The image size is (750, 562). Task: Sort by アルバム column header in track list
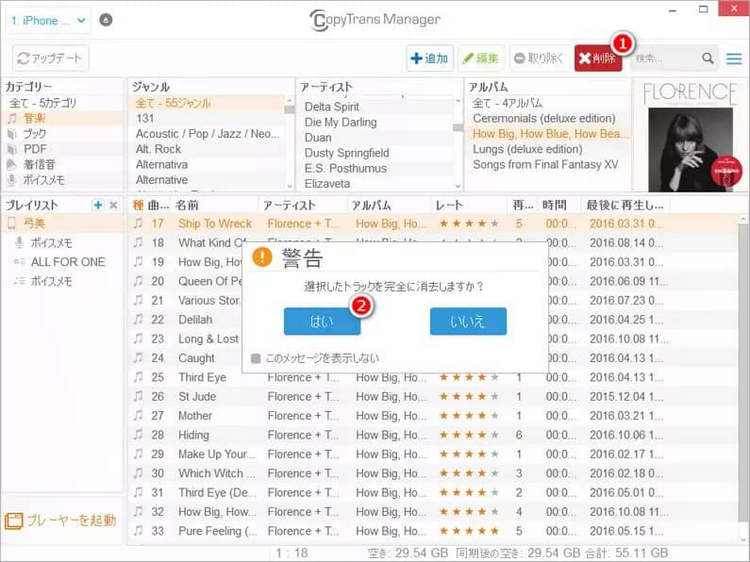coord(371,205)
